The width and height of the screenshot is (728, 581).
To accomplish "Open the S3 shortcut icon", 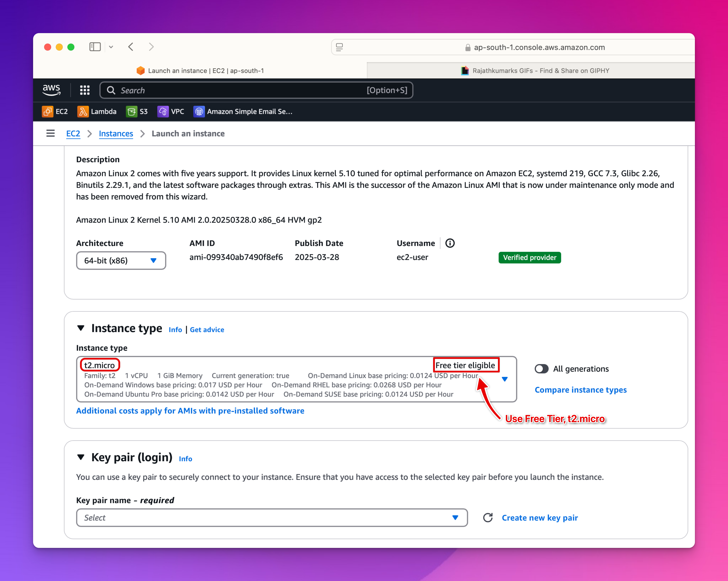I will (x=132, y=111).
